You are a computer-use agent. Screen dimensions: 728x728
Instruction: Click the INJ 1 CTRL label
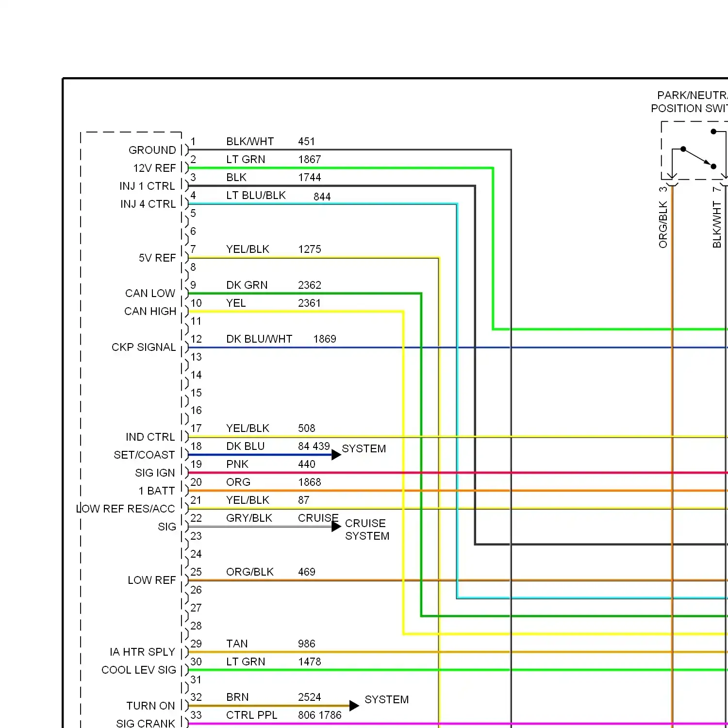(147, 186)
